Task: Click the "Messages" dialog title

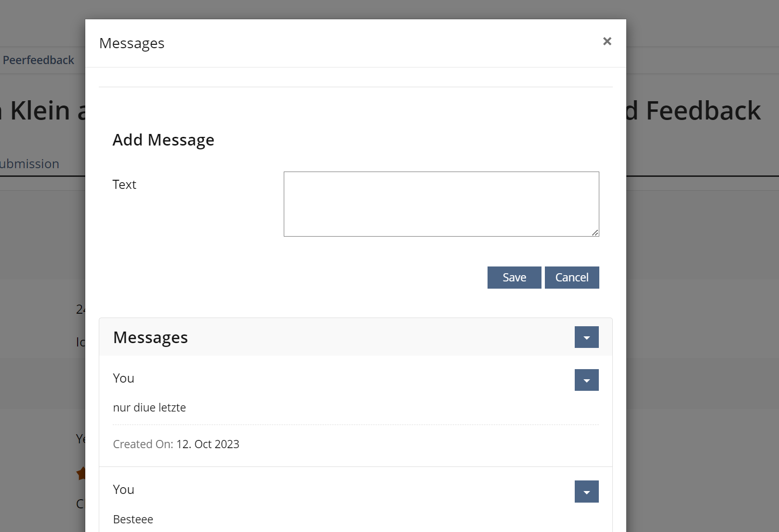Action: (132, 43)
